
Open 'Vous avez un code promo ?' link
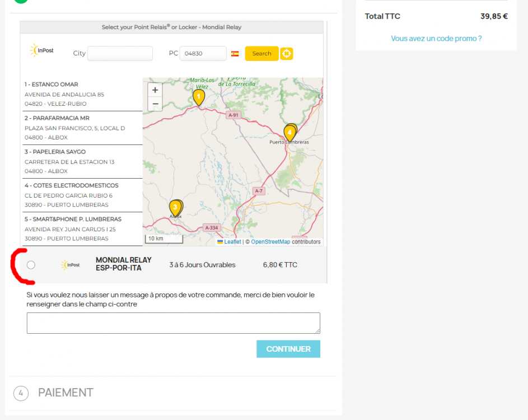click(x=436, y=39)
